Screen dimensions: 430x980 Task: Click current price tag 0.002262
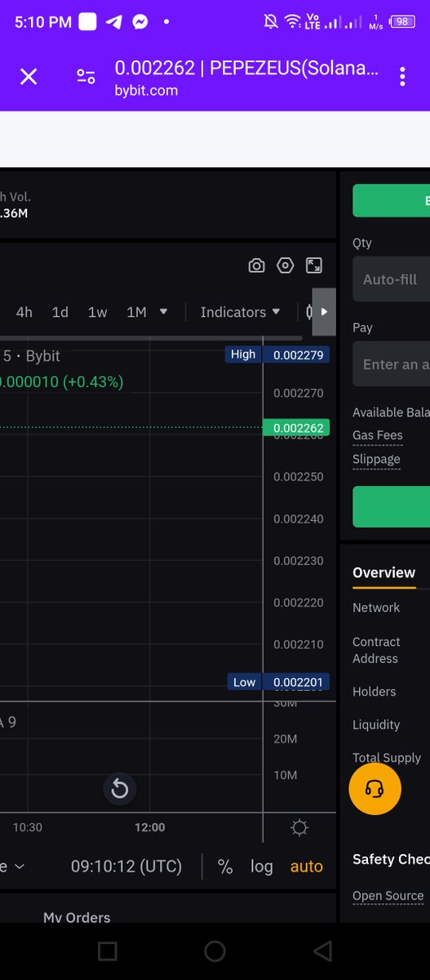[297, 428]
